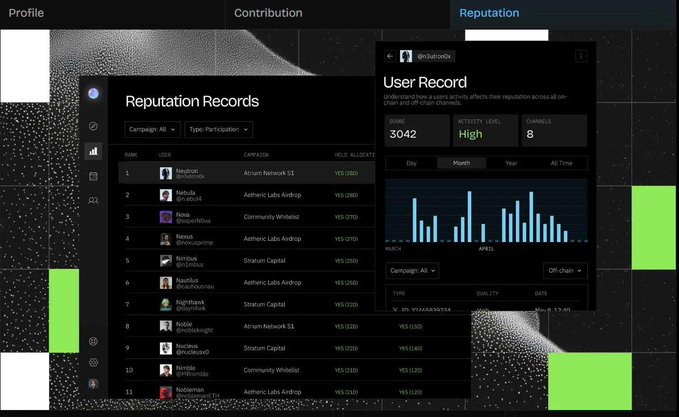Click Nova's avatar in rank 3 row
679x417 pixels.
165,217
